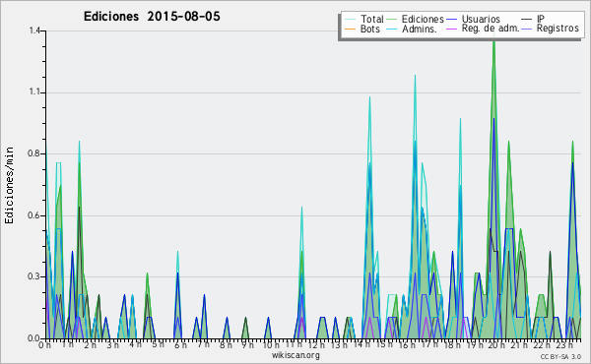This screenshot has width=591, height=364.
Task: Click the 11 h tick label
Action: 294,344
